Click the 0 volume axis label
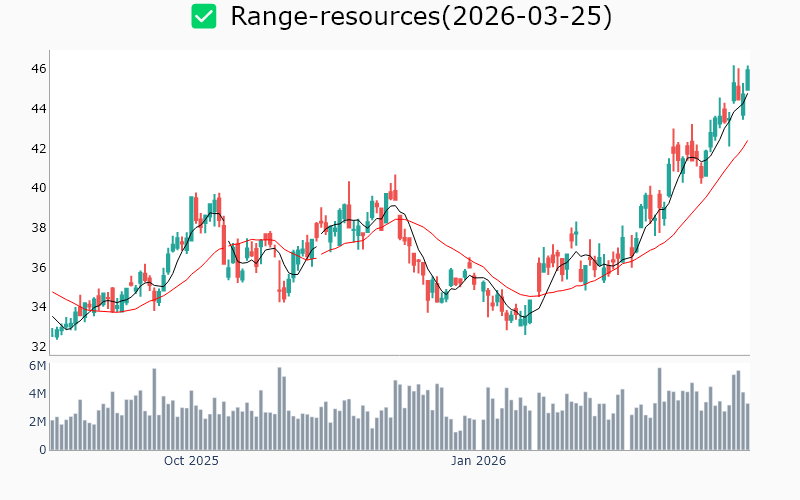The width and height of the screenshot is (800, 500). point(42,450)
